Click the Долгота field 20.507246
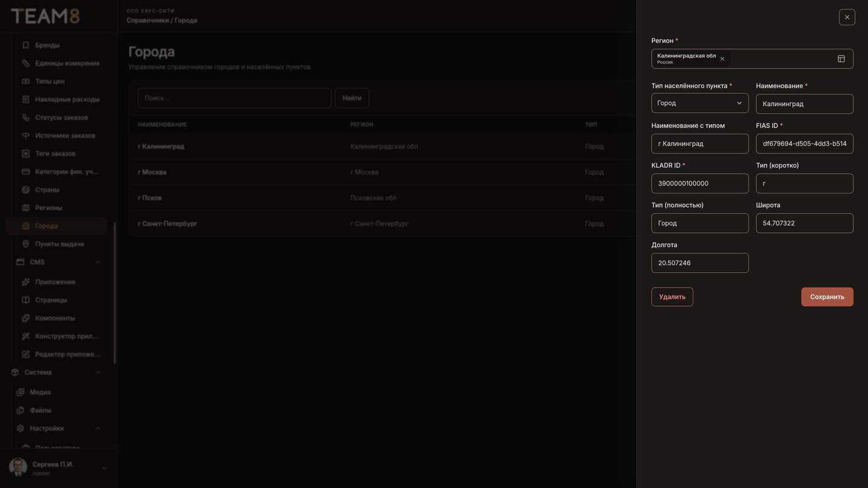This screenshot has width=868, height=488. [x=700, y=263]
